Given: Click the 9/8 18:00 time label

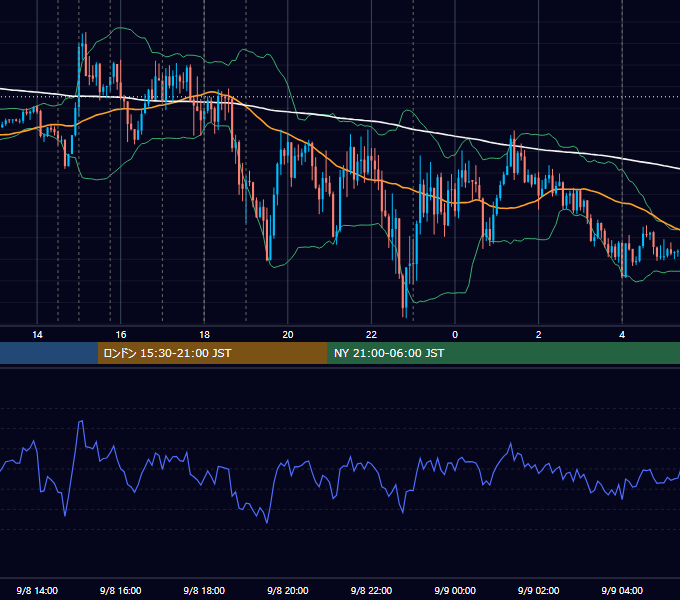Looking at the screenshot, I should [x=204, y=590].
